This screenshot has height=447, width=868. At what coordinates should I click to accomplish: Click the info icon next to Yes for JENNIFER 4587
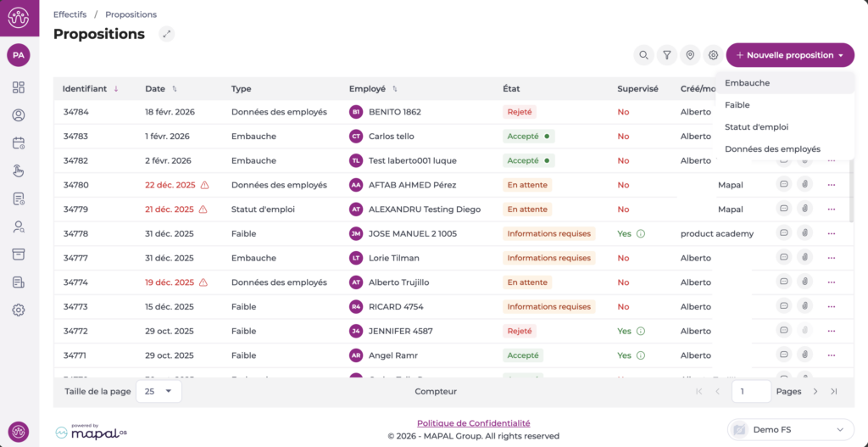coord(641,331)
